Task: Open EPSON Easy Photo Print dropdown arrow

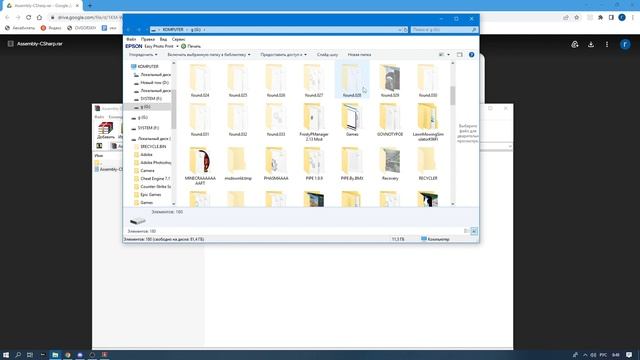Action: (177, 47)
